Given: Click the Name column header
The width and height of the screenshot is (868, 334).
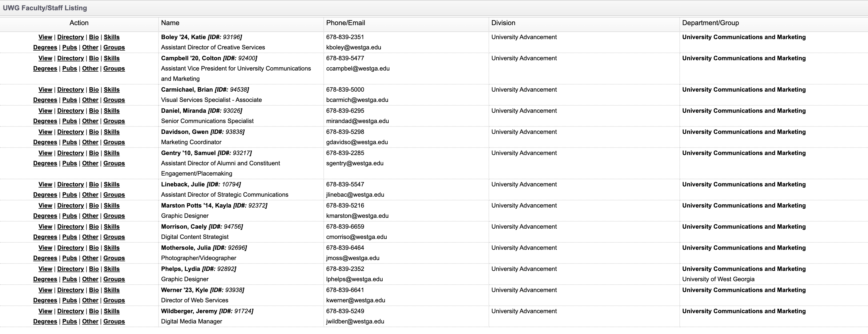Looking at the screenshot, I should pyautogui.click(x=170, y=23).
